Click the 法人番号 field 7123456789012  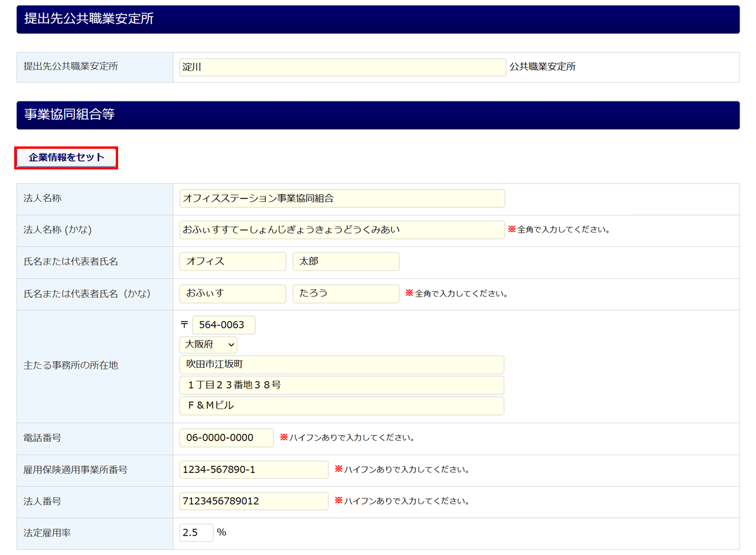[253, 501]
